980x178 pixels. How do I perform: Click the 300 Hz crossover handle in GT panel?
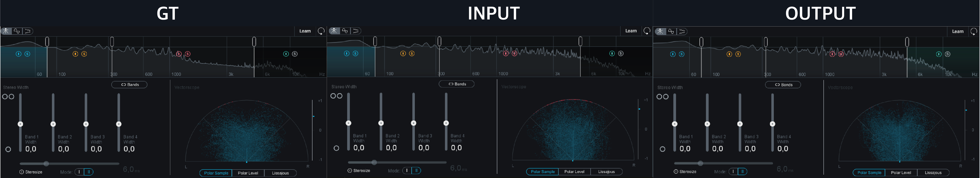[x=112, y=41]
